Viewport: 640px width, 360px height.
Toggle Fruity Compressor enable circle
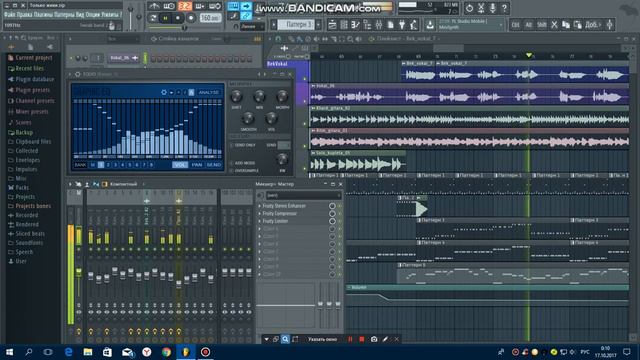coord(332,213)
